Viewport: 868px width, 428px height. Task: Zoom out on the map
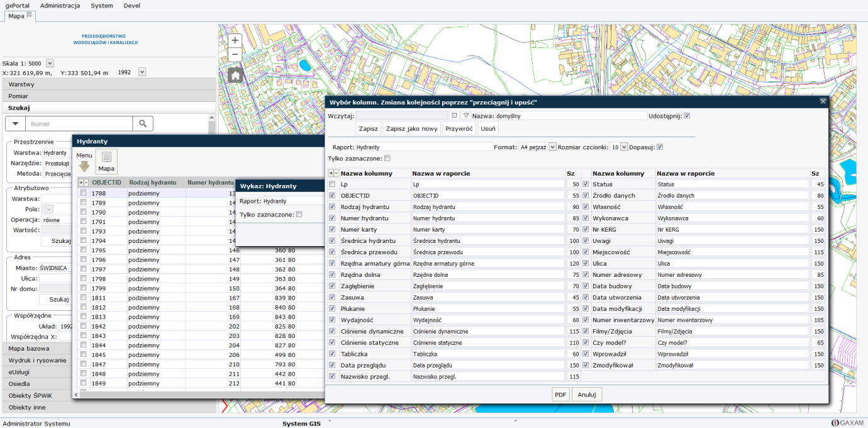click(235, 55)
